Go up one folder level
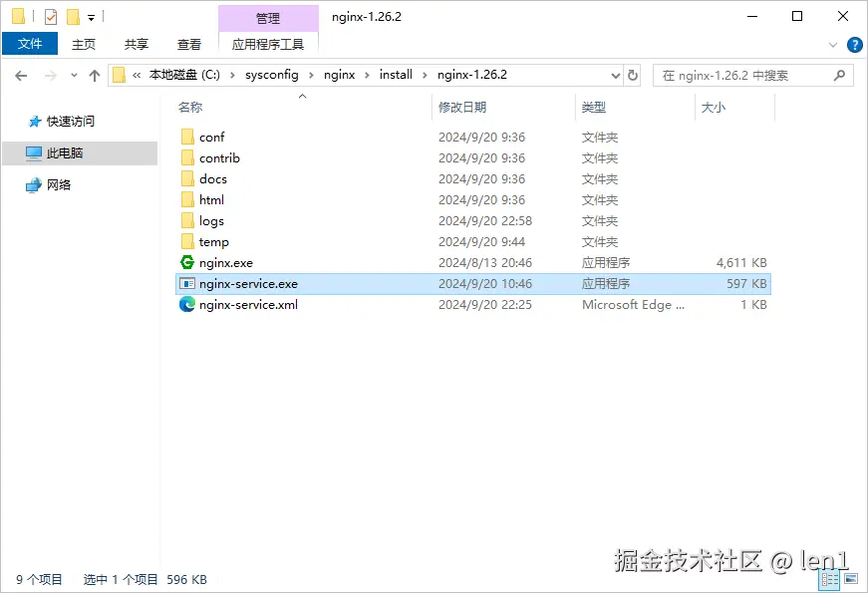This screenshot has width=868, height=593. (95, 76)
